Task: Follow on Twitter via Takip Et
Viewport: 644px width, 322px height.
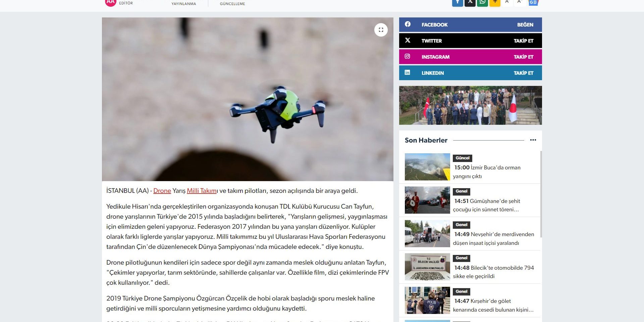Action: tap(523, 41)
